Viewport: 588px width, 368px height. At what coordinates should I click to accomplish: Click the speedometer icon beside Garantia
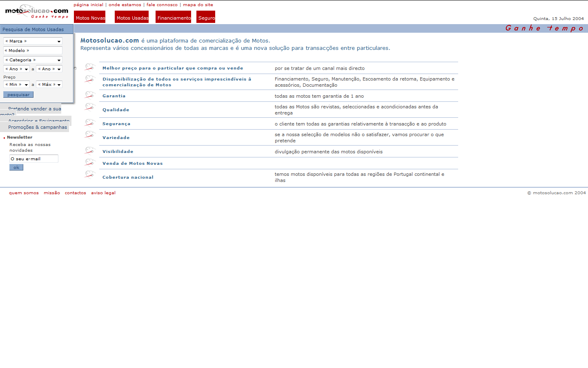89,94
